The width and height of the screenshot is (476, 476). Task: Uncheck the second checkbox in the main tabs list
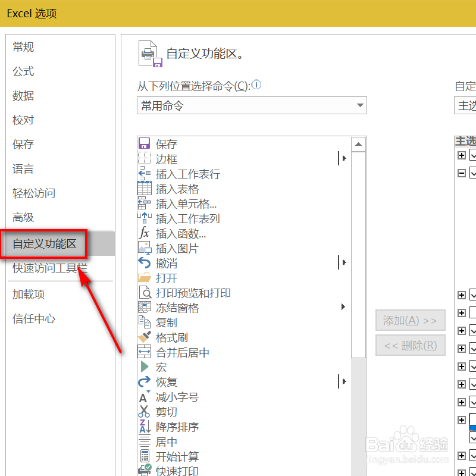point(473,173)
